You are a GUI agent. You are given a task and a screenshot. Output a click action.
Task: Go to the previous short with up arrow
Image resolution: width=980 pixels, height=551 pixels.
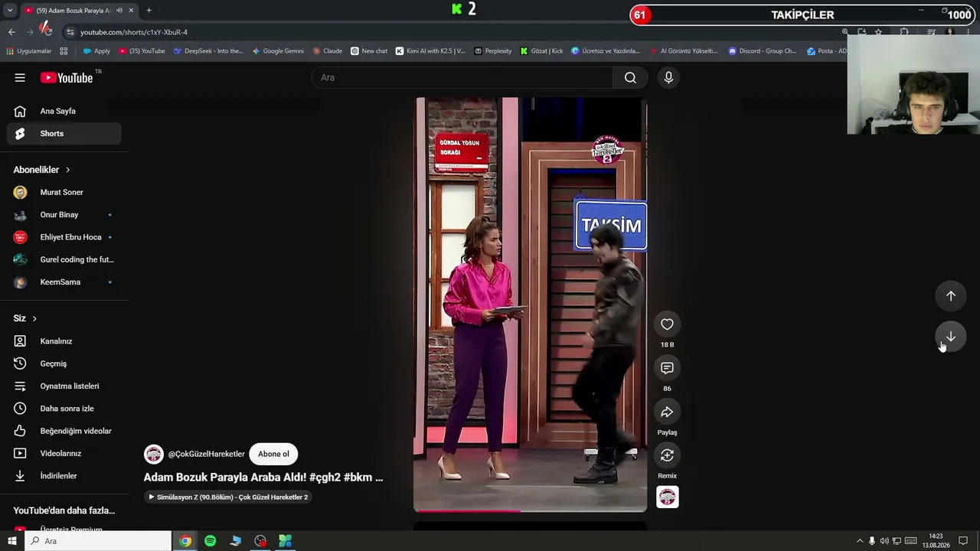pos(950,296)
